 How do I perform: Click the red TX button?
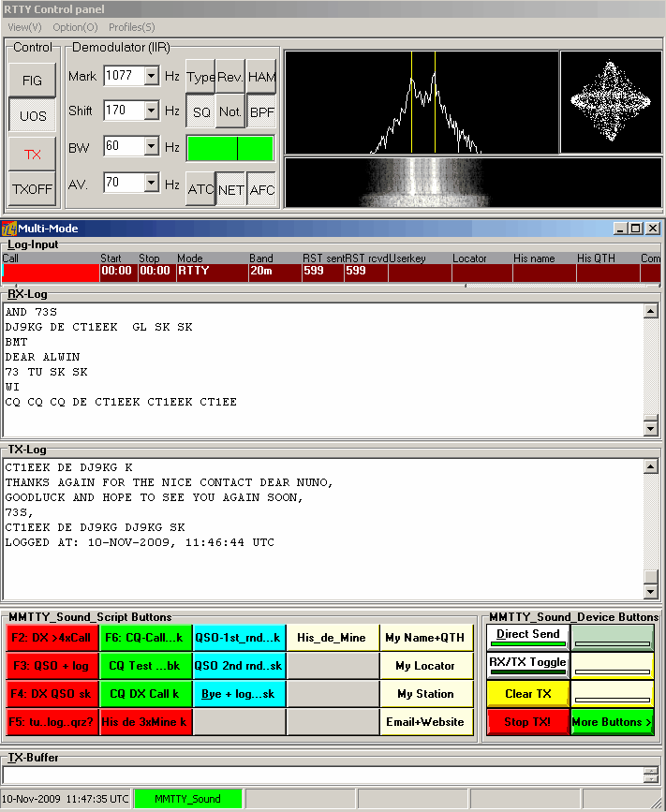click(x=32, y=154)
